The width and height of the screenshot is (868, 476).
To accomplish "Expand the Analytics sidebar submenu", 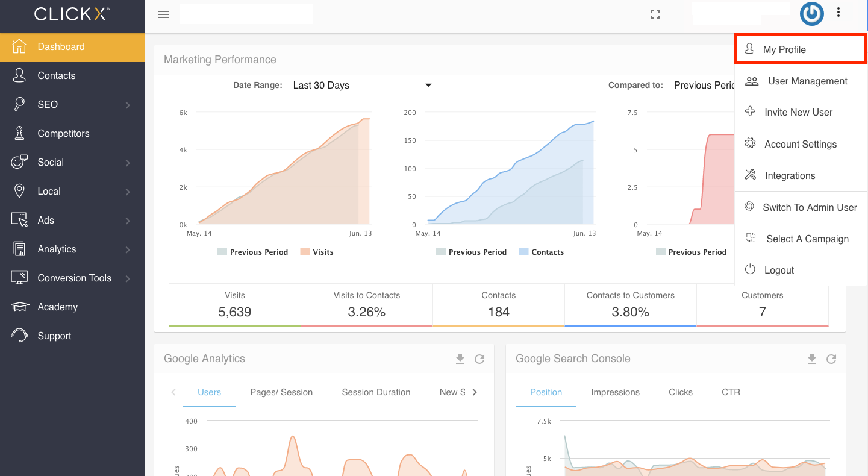I will 128,249.
